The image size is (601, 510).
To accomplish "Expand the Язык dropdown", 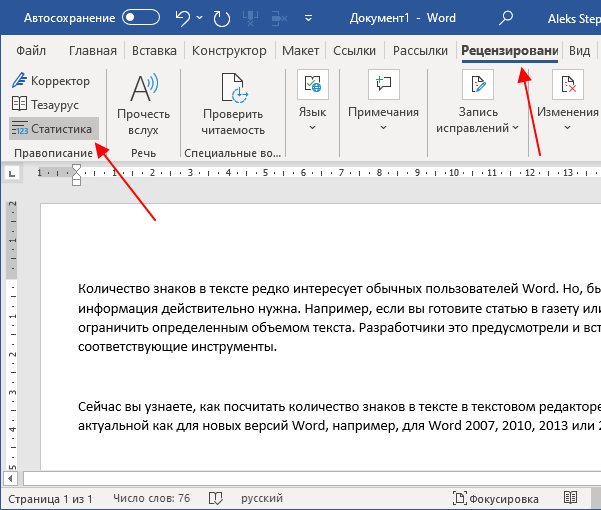I will (312, 101).
